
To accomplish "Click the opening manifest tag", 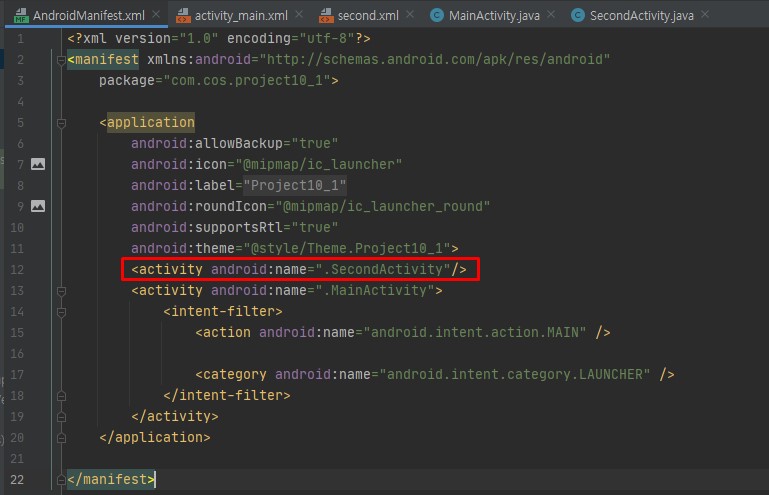I will point(103,60).
